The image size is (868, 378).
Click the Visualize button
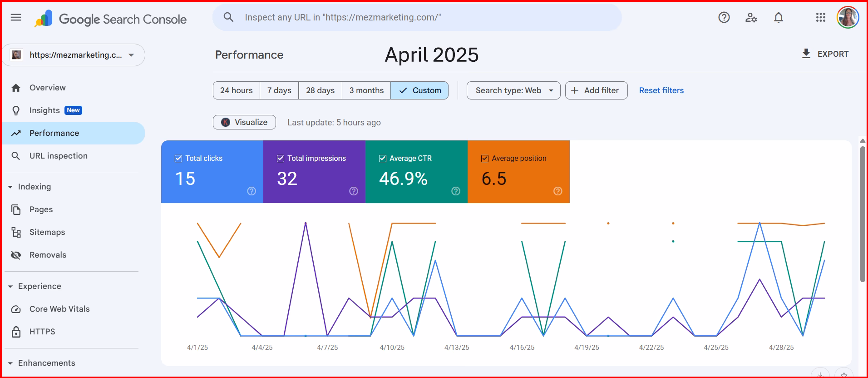(x=244, y=122)
